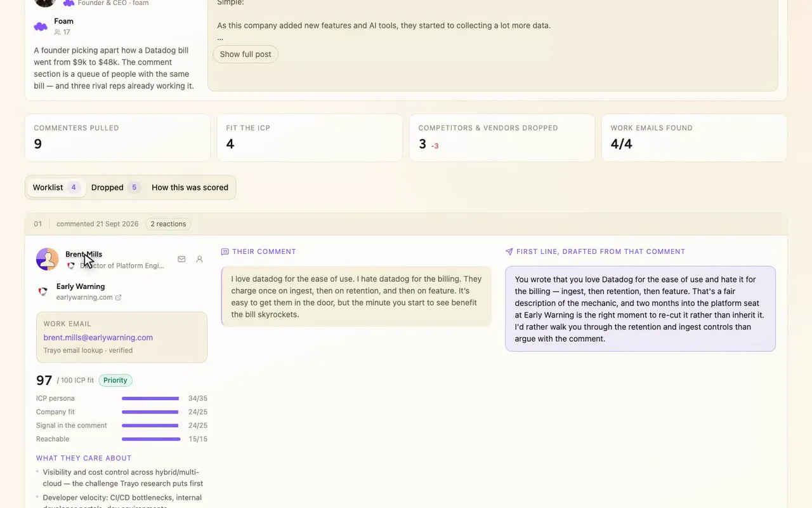Click the ICP persona score bar

(150, 398)
